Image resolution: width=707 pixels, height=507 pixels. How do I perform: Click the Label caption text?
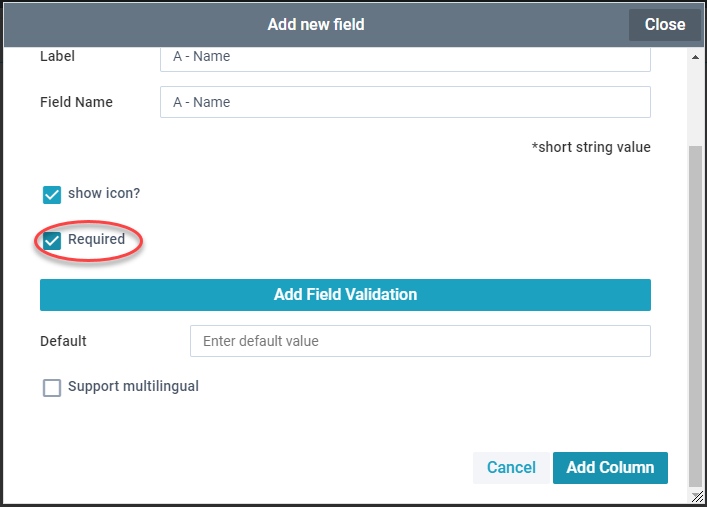pos(57,57)
